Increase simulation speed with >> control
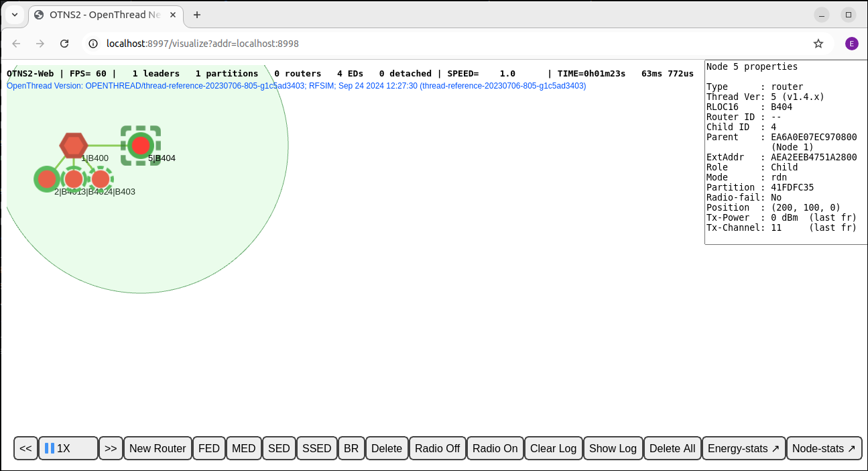Image resolution: width=868 pixels, height=471 pixels. click(x=111, y=448)
